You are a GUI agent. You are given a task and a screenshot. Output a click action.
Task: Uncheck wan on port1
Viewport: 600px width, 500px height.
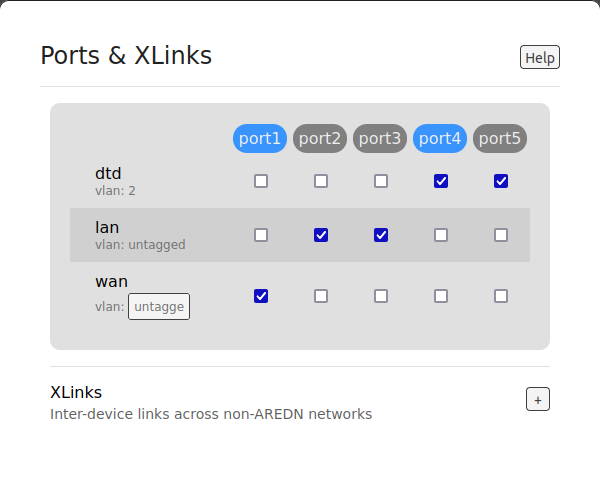point(261,296)
